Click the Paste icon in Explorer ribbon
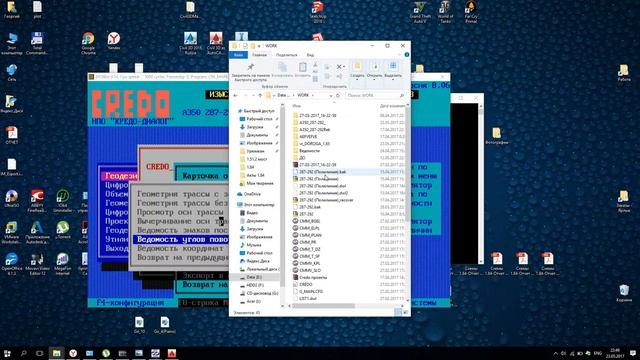Screen dimensions: 640x360 click(302, 67)
